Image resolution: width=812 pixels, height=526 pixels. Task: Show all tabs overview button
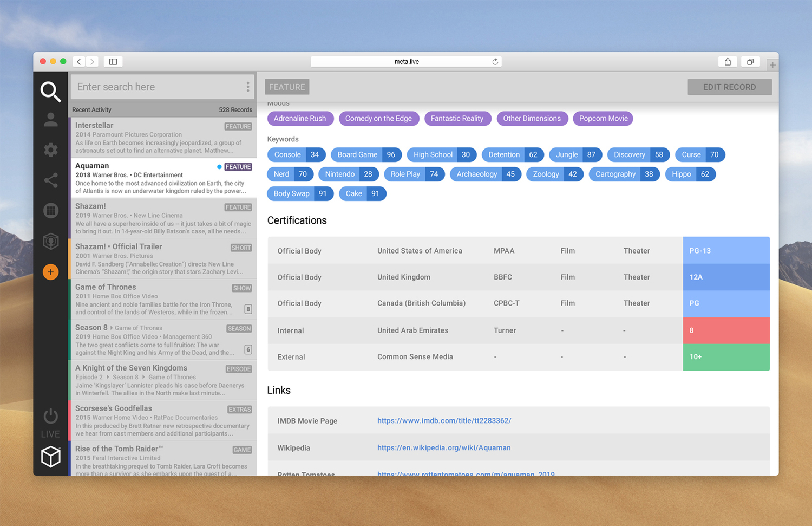tap(750, 62)
